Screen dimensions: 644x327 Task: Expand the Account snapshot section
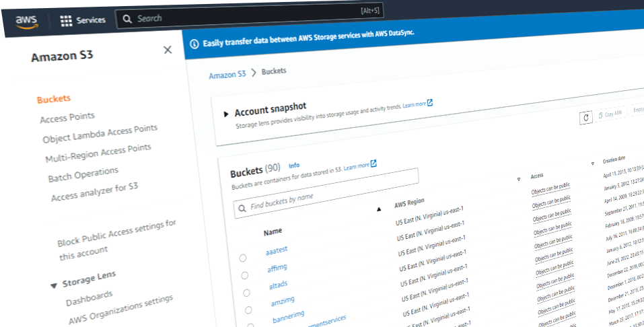(225, 114)
